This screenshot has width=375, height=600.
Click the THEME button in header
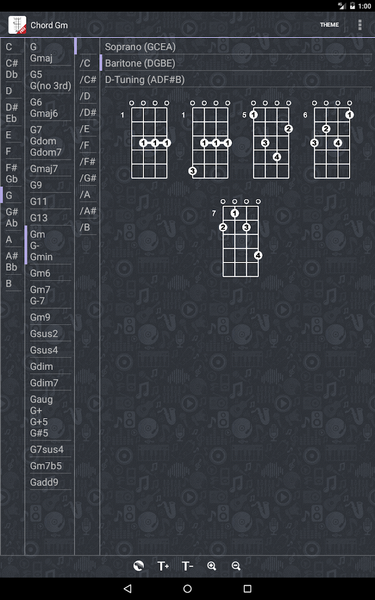(x=329, y=25)
